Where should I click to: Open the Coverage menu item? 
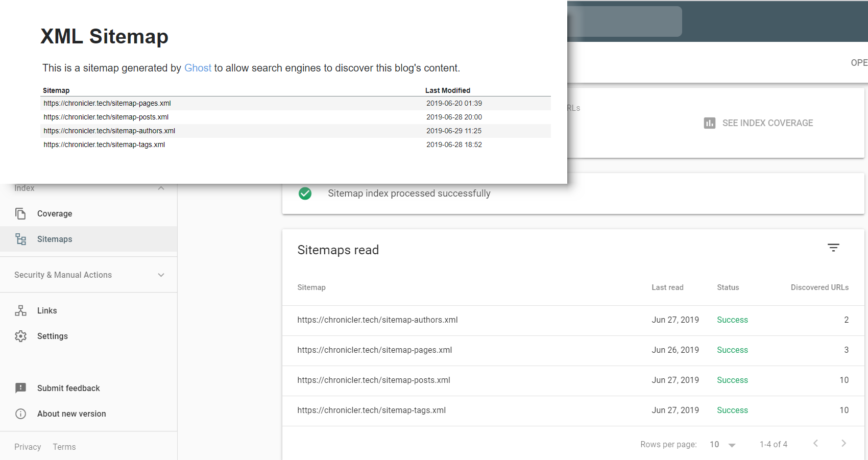tap(55, 213)
